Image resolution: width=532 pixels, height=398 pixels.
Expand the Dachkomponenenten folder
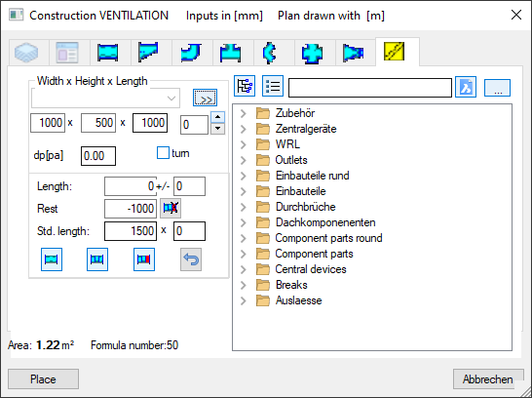tap(244, 222)
